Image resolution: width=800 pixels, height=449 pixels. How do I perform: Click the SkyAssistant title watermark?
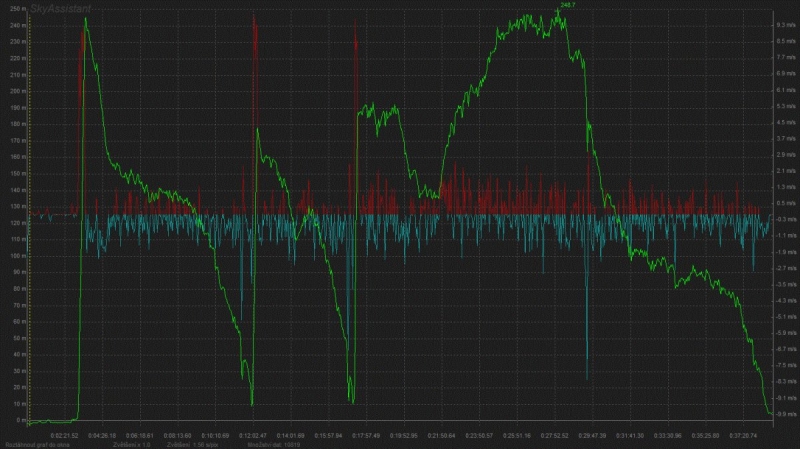(x=60, y=7)
